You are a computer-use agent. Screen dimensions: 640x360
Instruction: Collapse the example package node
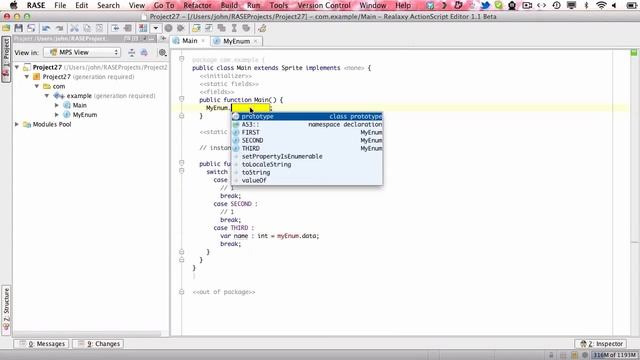pyautogui.click(x=47, y=96)
